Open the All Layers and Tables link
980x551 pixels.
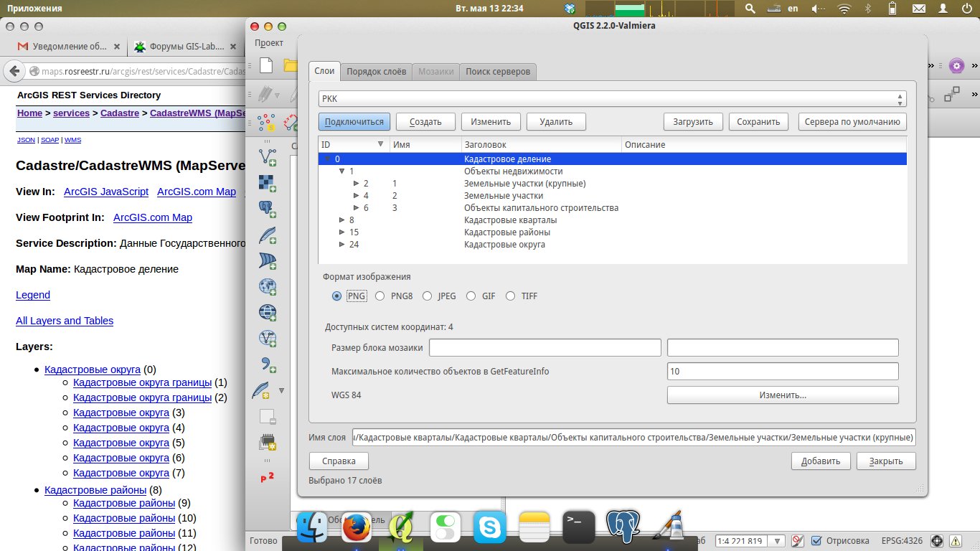(x=65, y=321)
